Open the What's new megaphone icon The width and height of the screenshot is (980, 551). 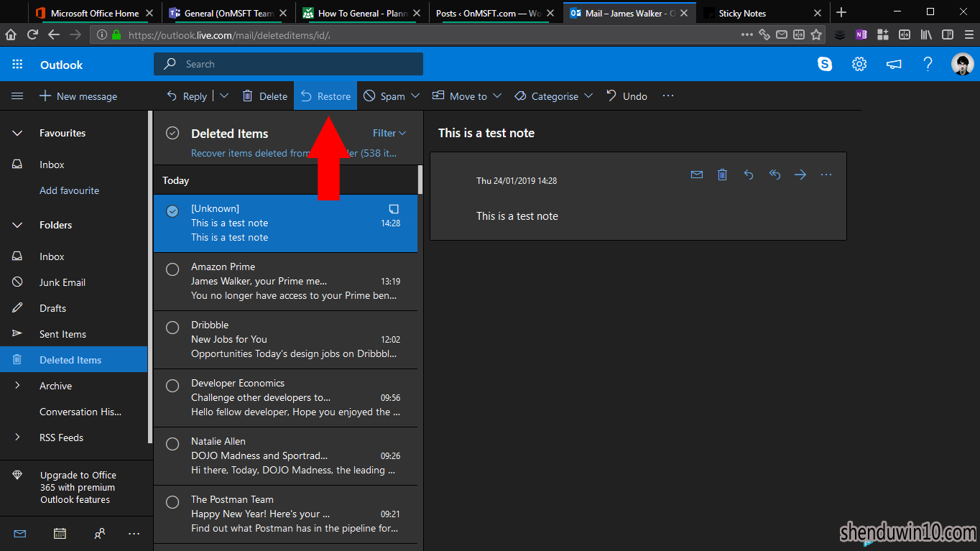[894, 64]
